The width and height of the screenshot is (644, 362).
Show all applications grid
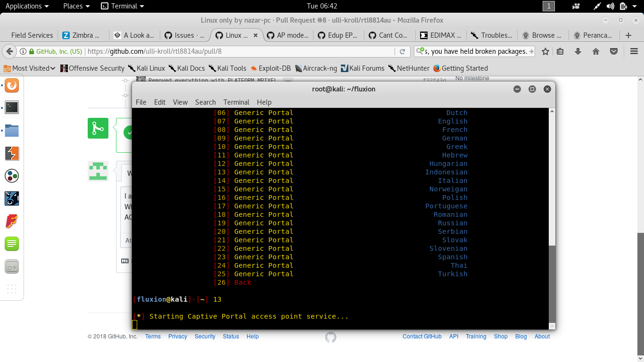[x=12, y=289]
